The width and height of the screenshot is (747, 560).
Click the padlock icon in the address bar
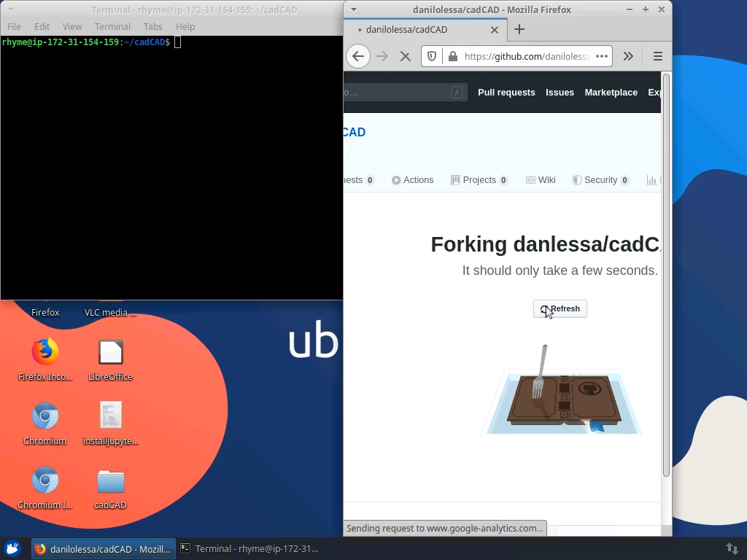coord(452,56)
